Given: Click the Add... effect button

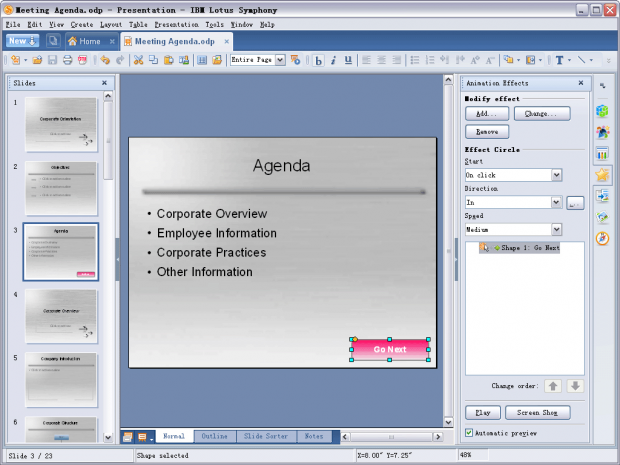Looking at the screenshot, I should pyautogui.click(x=486, y=114).
